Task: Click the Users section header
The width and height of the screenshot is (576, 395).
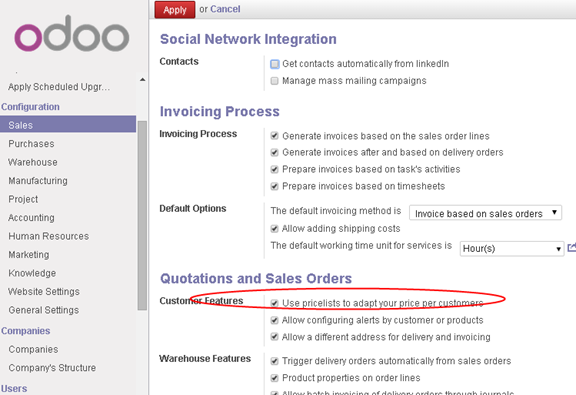Action: [x=14, y=388]
